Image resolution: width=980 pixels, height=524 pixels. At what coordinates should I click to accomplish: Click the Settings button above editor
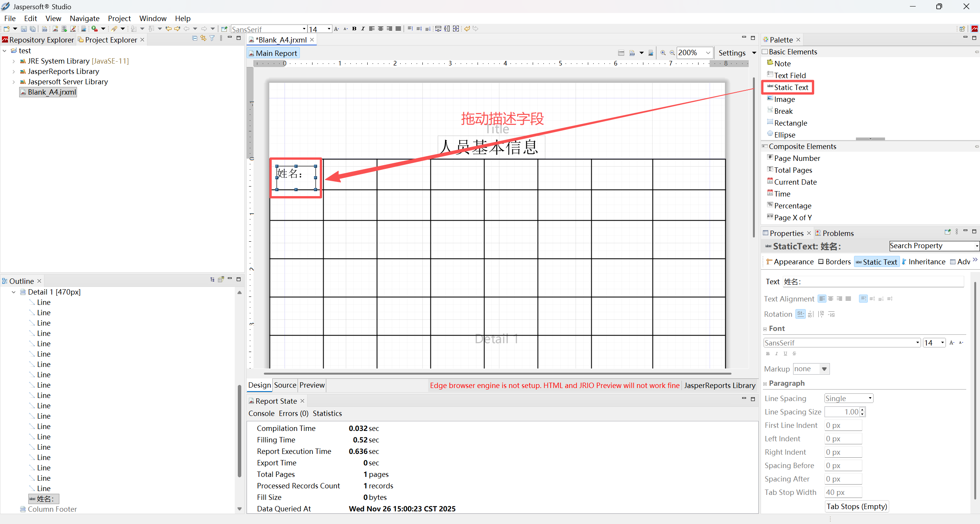[x=732, y=53]
